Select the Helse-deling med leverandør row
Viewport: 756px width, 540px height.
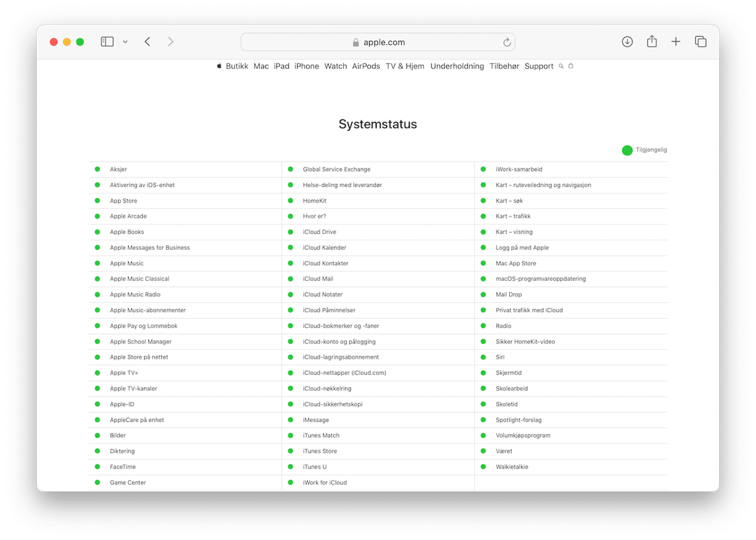point(378,185)
